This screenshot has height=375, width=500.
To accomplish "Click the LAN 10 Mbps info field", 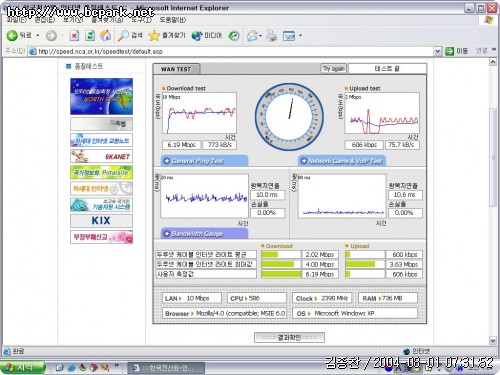I will pyautogui.click(x=192, y=298).
